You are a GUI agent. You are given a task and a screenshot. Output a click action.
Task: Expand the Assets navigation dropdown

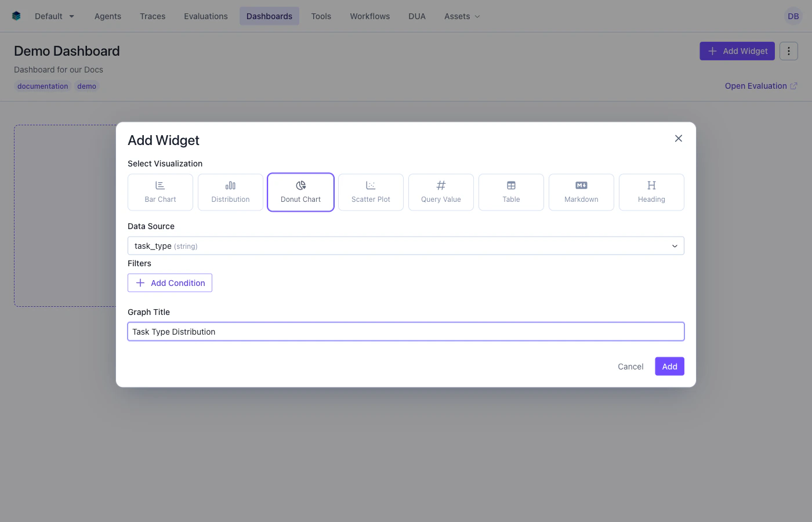click(461, 16)
